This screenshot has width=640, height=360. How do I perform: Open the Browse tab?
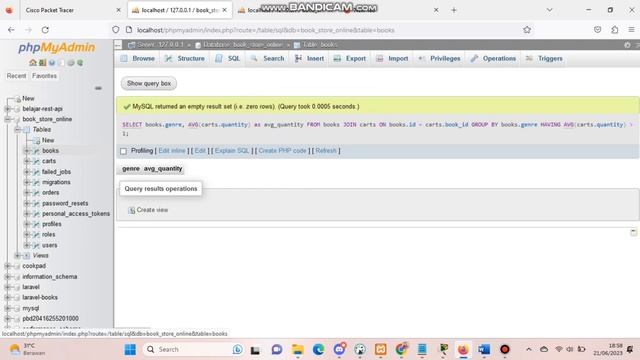(x=138, y=59)
